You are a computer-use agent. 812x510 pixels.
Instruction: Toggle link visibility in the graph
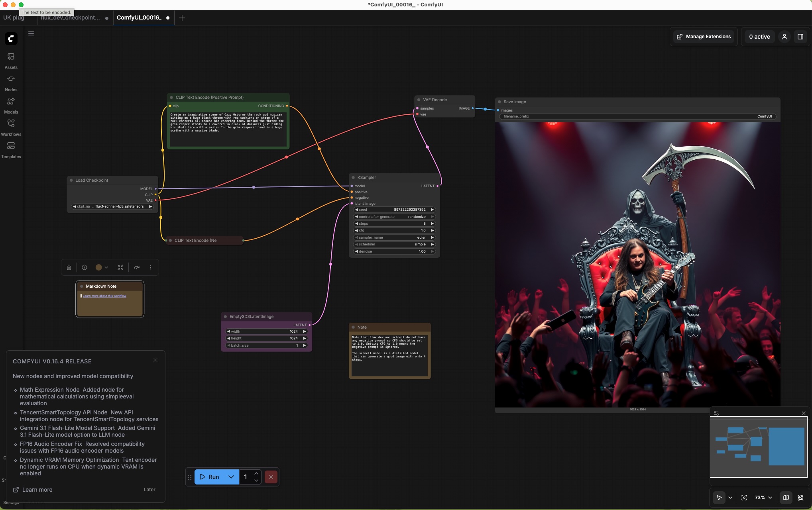(x=800, y=498)
